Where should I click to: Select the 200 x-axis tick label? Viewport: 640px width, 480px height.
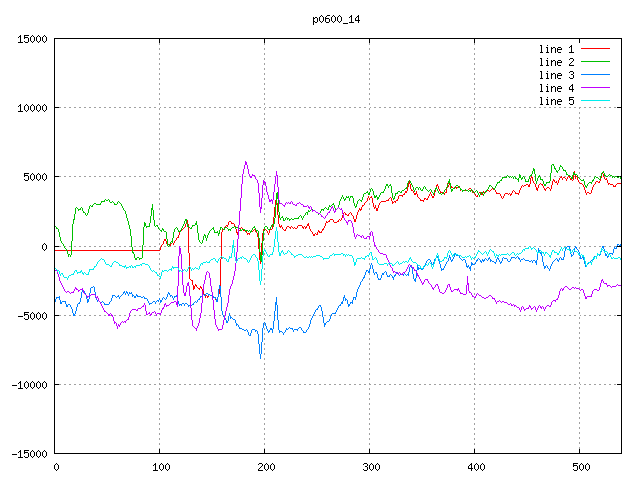[265, 467]
